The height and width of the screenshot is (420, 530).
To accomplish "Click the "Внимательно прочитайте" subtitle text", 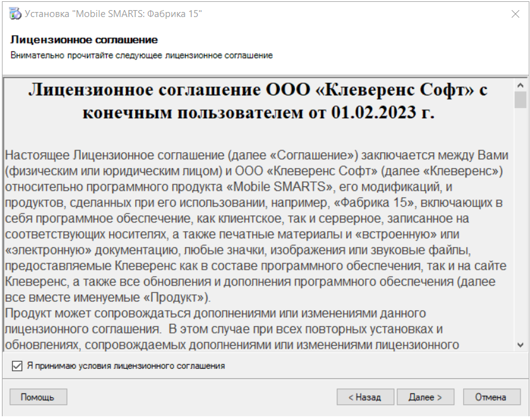I will [x=142, y=56].
